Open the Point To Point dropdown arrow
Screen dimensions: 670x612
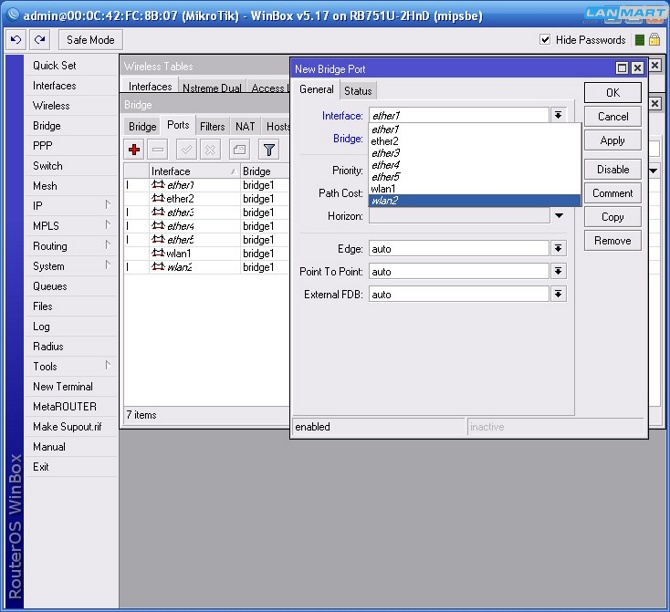pyautogui.click(x=558, y=271)
